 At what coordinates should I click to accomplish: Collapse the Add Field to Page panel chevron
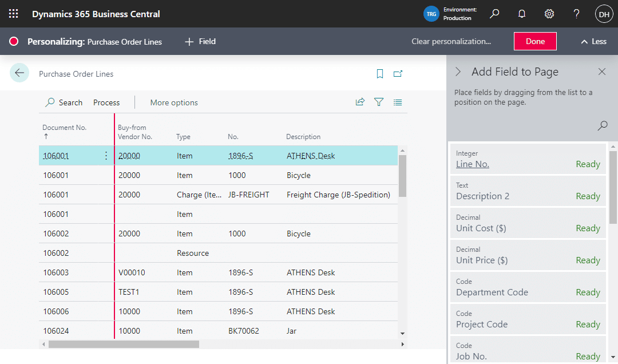pos(458,72)
